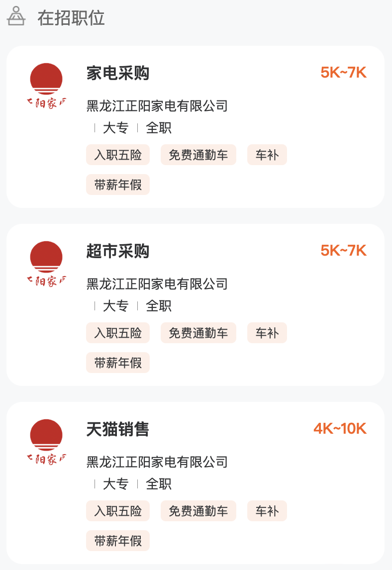Image resolution: width=392 pixels, height=570 pixels.
Task: Open the 天猫销售 job title
Action: pyautogui.click(x=118, y=429)
